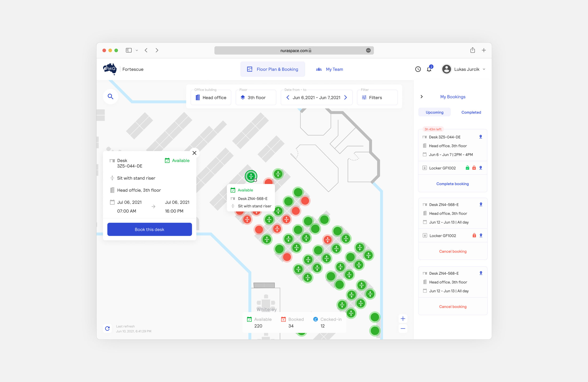The width and height of the screenshot is (588, 382).
Task: Click the clock history icon
Action: (418, 69)
